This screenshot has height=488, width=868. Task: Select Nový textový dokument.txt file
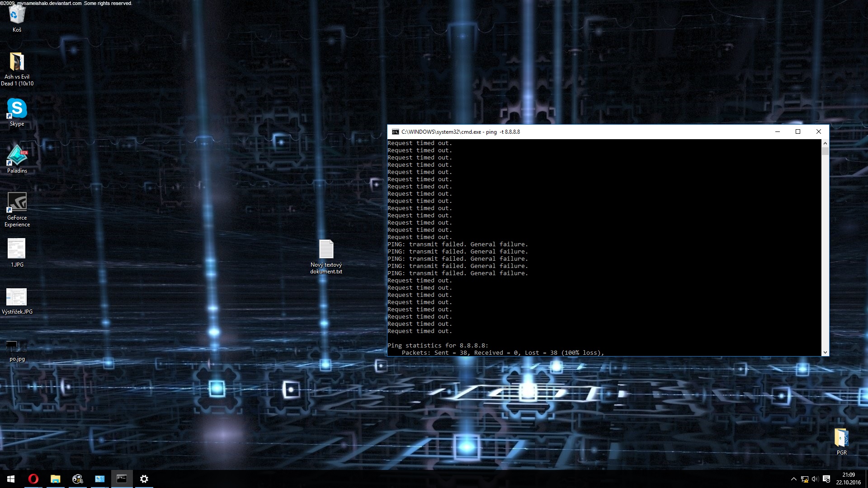326,249
